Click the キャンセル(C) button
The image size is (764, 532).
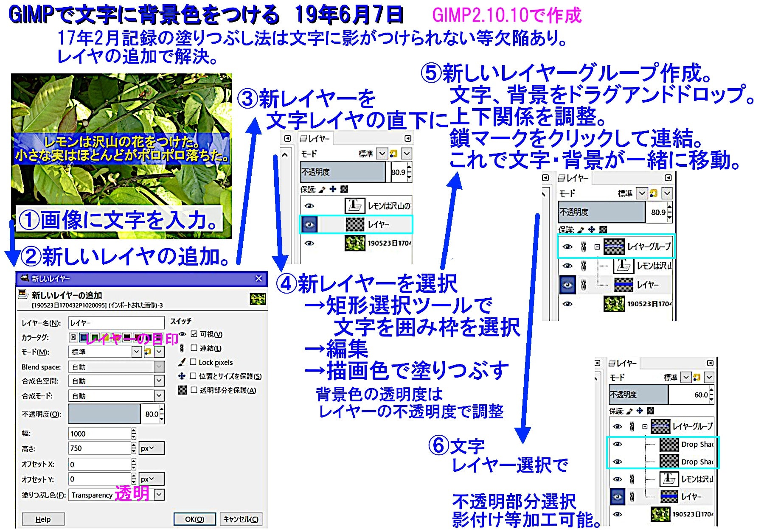point(241,519)
